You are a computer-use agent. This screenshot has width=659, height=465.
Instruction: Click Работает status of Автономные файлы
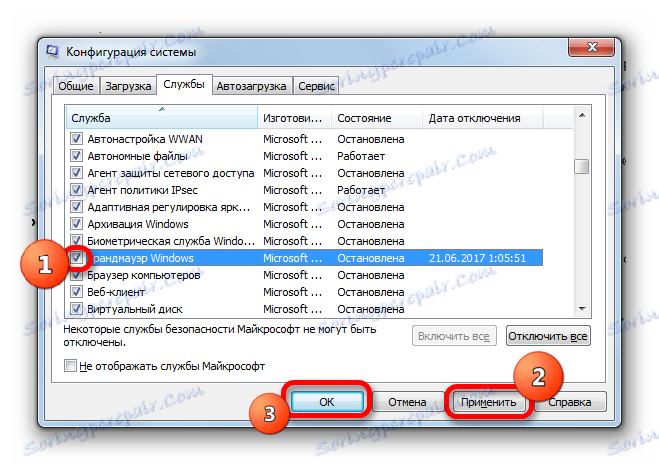point(361,156)
